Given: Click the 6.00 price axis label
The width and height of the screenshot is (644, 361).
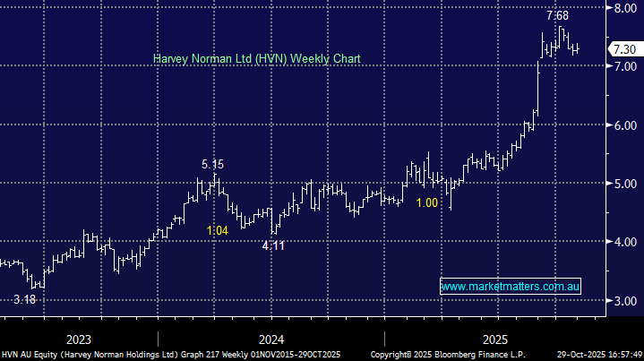Looking at the screenshot, I should tap(621, 125).
